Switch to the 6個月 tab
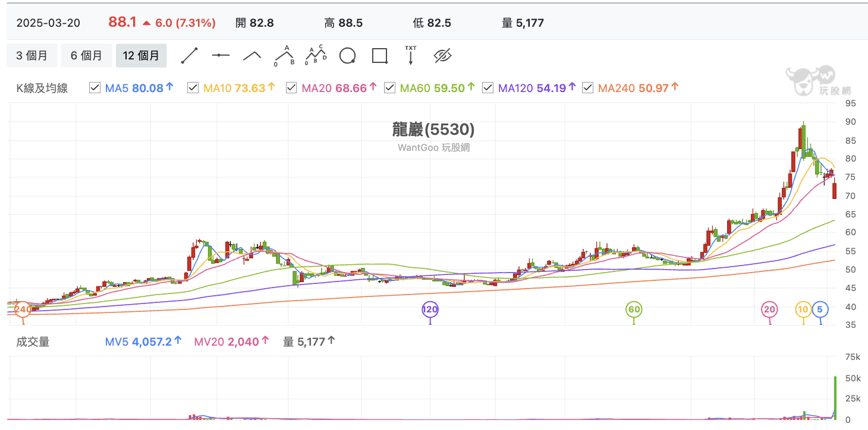The height and width of the screenshot is (430, 868). [x=87, y=55]
